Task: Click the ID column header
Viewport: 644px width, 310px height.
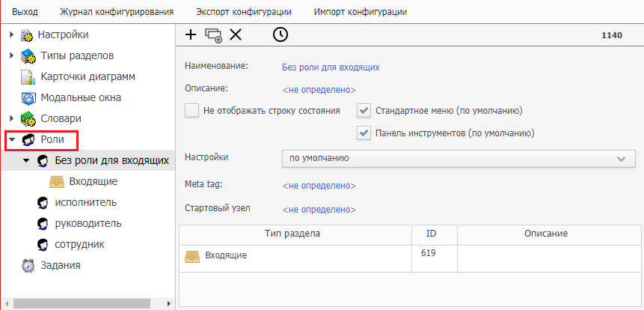Action: tap(435, 234)
